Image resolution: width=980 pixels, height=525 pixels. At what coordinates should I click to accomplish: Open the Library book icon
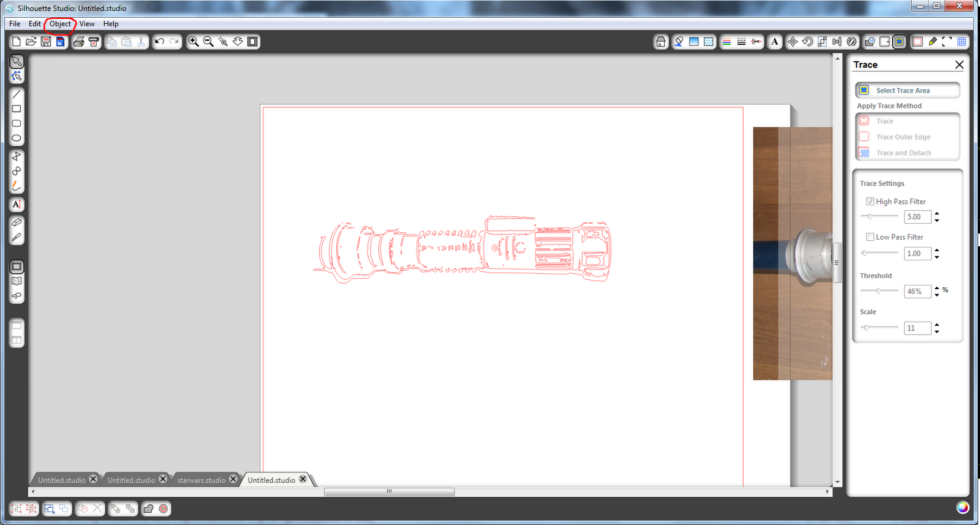click(x=17, y=281)
